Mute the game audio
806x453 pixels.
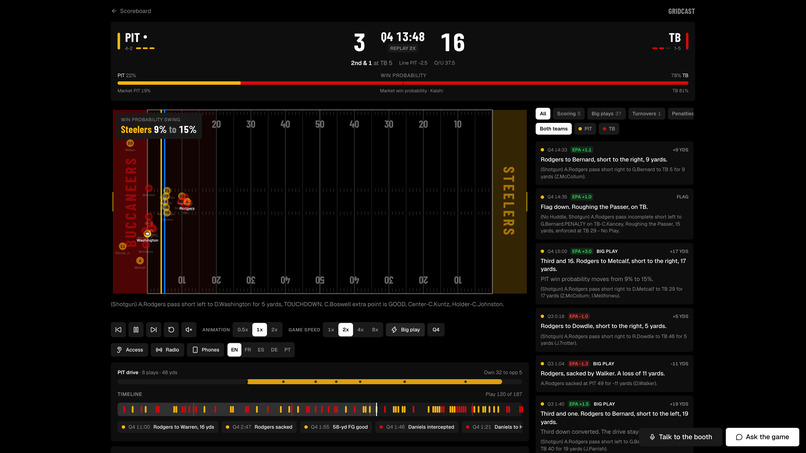(189, 330)
